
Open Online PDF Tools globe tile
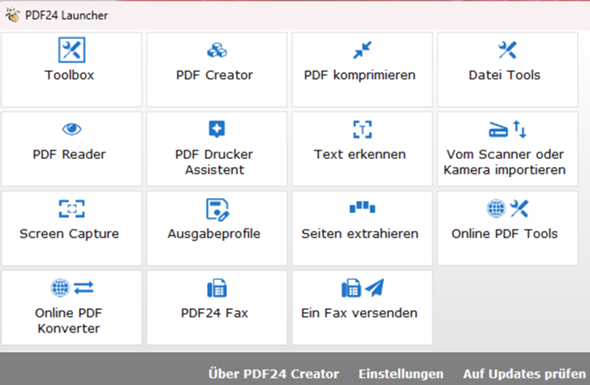tap(507, 228)
